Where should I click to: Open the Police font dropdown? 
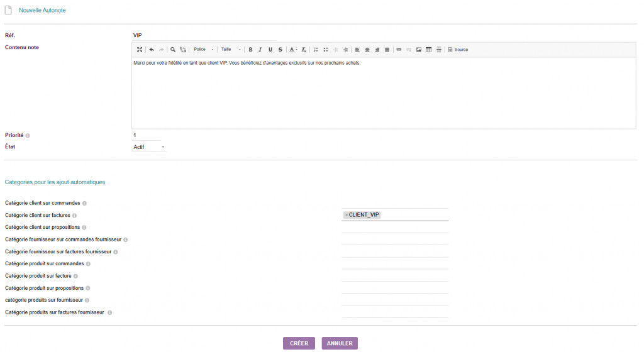[203, 50]
